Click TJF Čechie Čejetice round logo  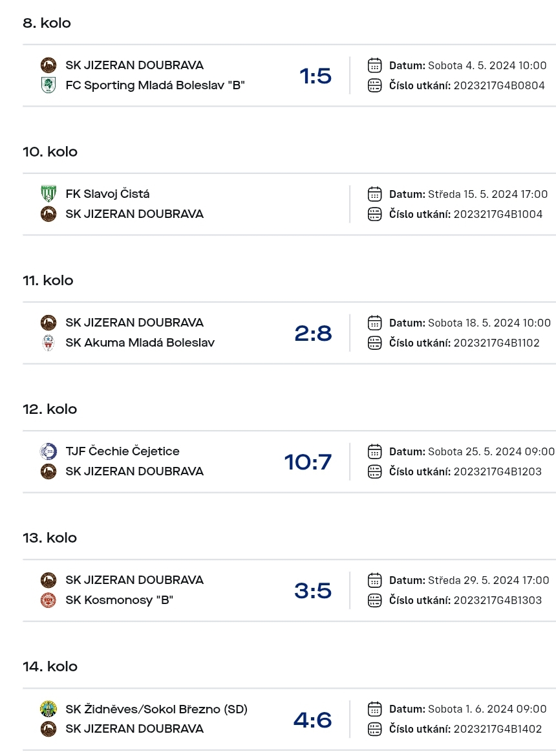[x=48, y=451]
